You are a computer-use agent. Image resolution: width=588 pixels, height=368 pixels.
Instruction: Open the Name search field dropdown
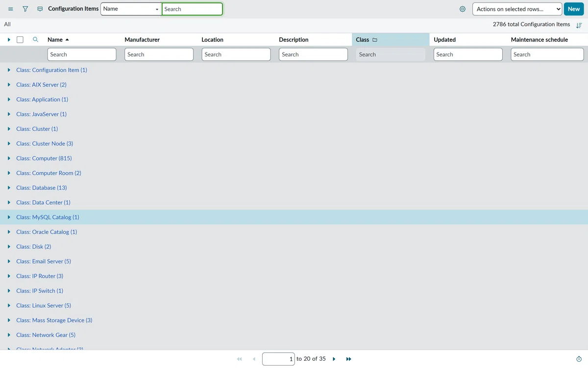[131, 9]
